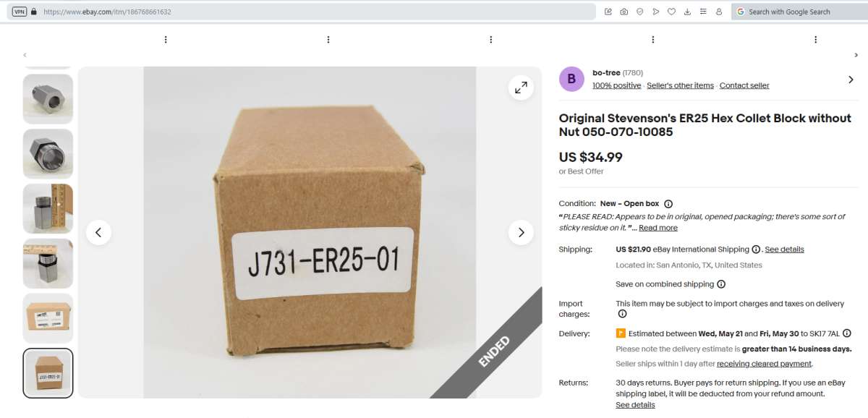Click the (1780) seller feedback count
This screenshot has width=868, height=418.
633,72
